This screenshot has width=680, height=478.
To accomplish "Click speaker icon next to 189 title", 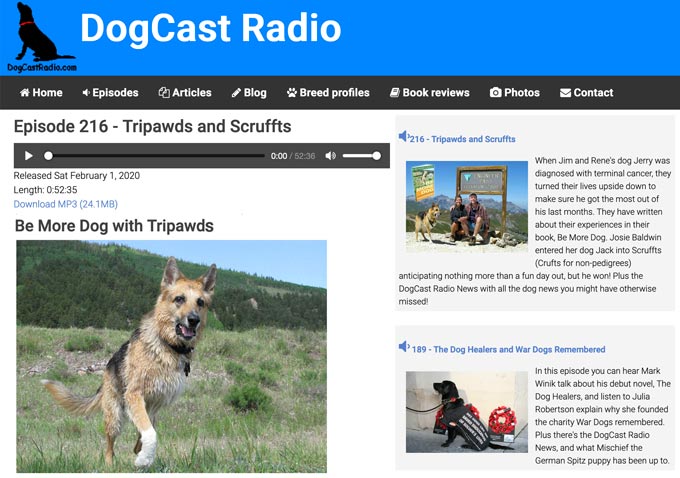I will [404, 347].
